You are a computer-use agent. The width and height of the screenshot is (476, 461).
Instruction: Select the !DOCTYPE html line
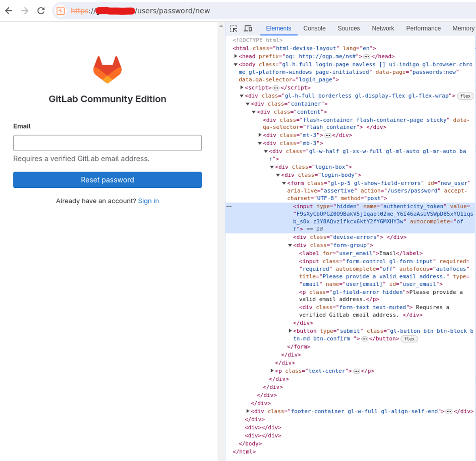pos(258,40)
